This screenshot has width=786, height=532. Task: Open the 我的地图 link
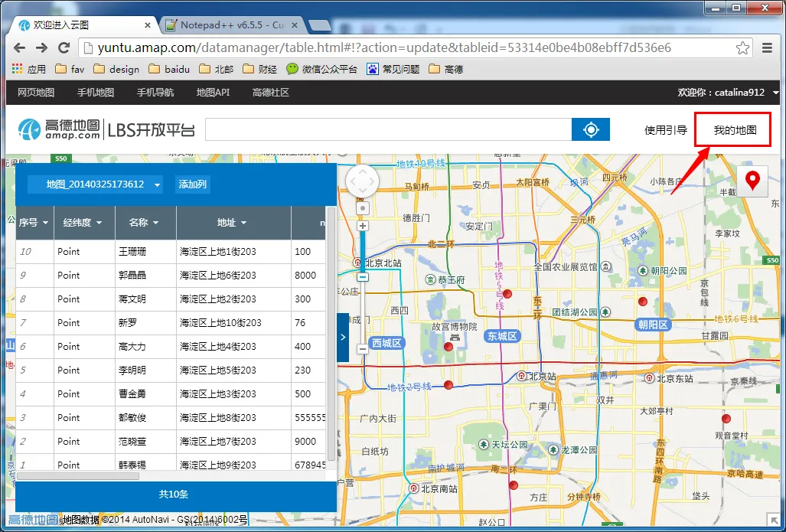tap(735, 130)
